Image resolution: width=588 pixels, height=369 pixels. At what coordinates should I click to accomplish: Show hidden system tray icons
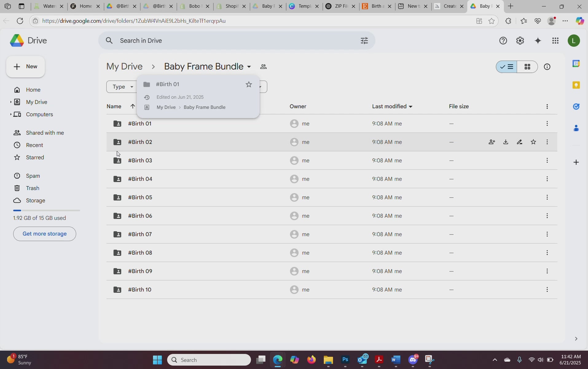495,360
